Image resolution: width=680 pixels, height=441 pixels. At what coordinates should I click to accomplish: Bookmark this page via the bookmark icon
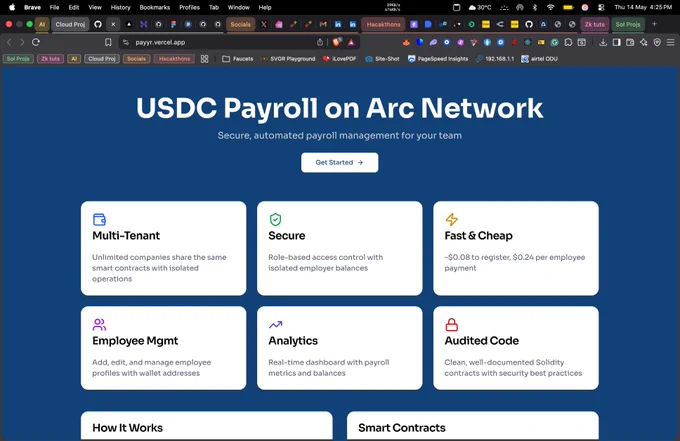108,42
